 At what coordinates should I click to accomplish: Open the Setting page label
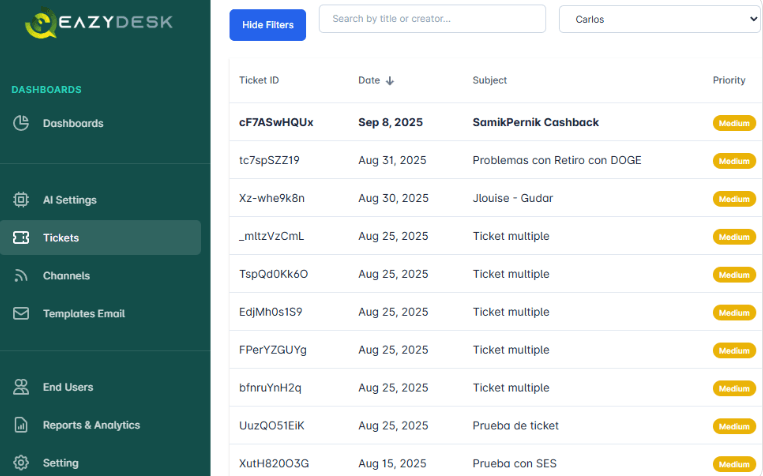point(60,463)
